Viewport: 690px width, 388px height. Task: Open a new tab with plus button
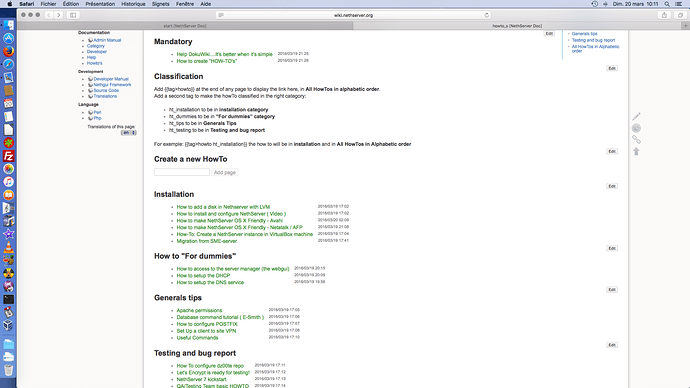click(x=685, y=26)
